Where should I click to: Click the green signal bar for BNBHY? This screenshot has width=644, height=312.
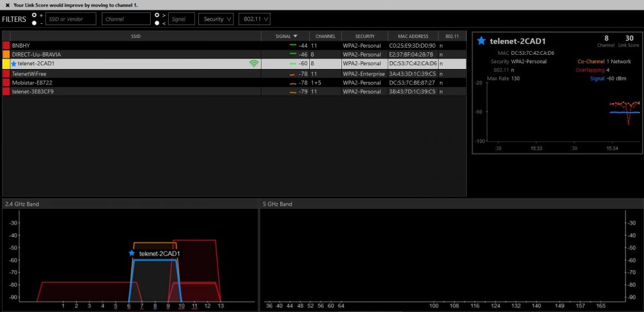(x=292, y=46)
